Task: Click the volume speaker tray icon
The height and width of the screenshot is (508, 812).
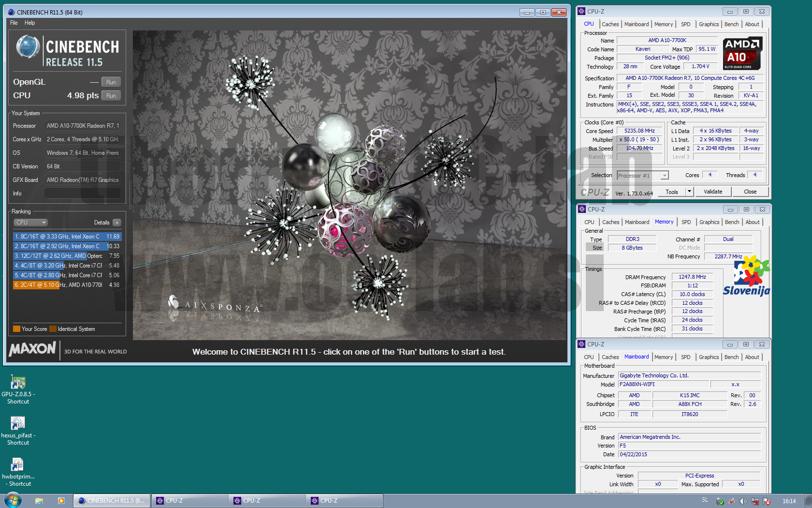Action: pyautogui.click(x=743, y=501)
